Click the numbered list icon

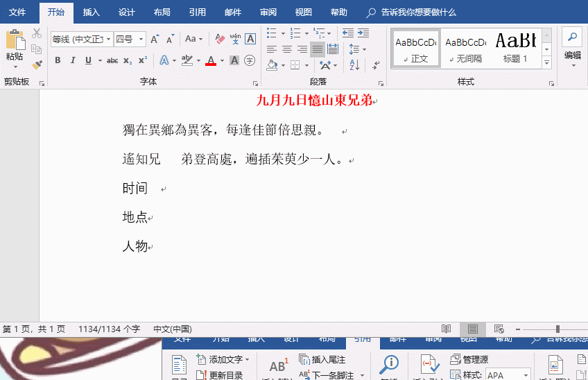295,33
